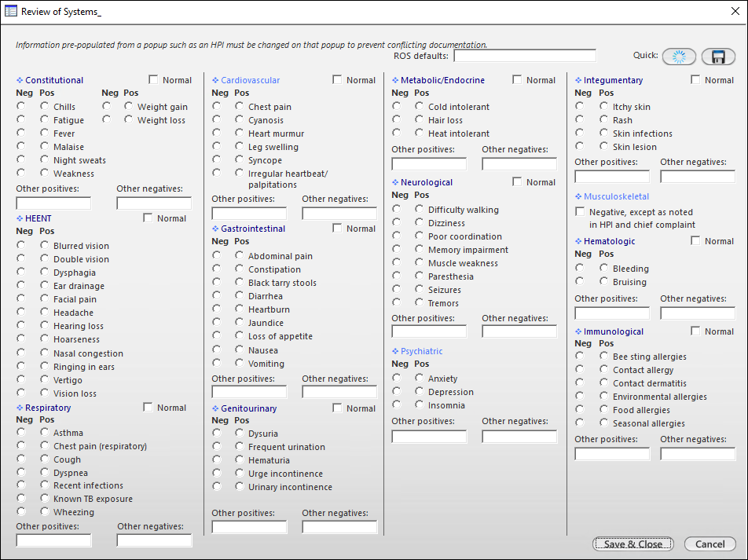Click the Quick save floppy disk icon
Image resolution: width=748 pixels, height=560 pixels.
coord(718,57)
